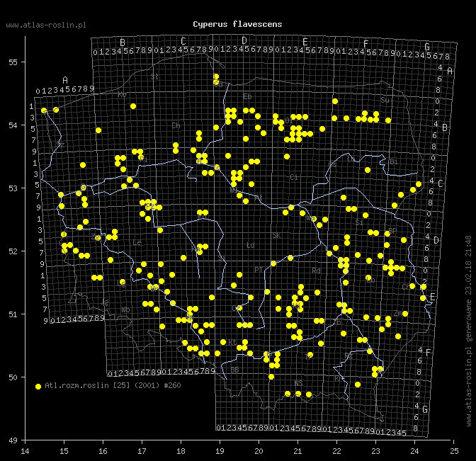Click grid column letter E at top

305,42
